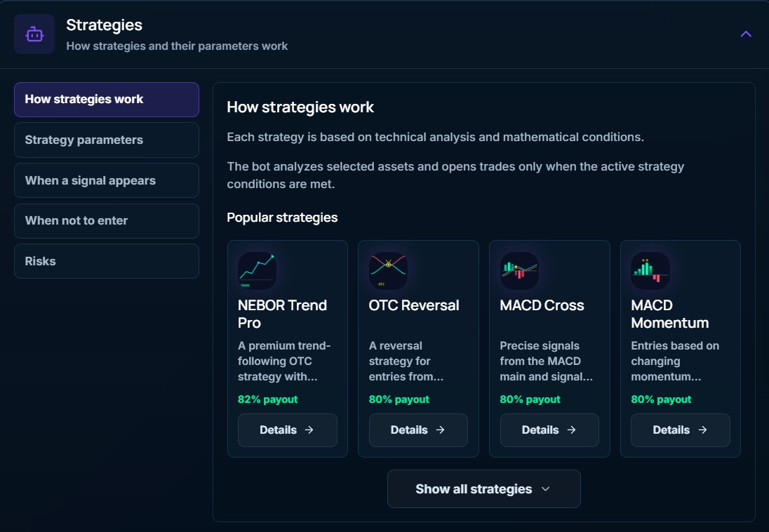Open Details for OTC Reversal strategy
The height and width of the screenshot is (532, 769).
coord(418,430)
